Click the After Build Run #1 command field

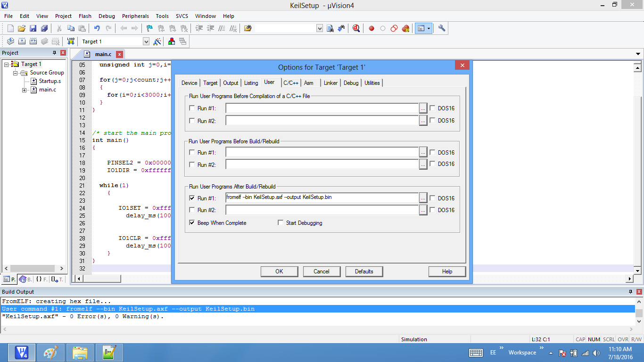(322, 197)
